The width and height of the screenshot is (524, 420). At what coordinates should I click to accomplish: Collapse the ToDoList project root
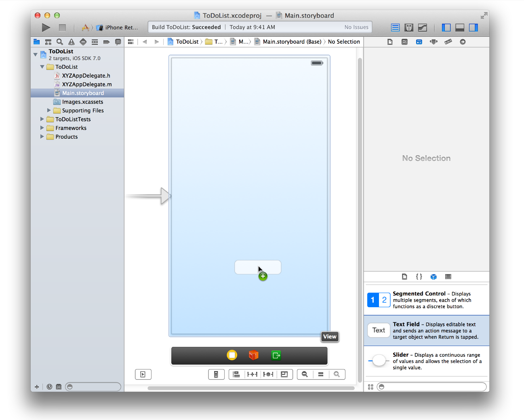[36, 54]
